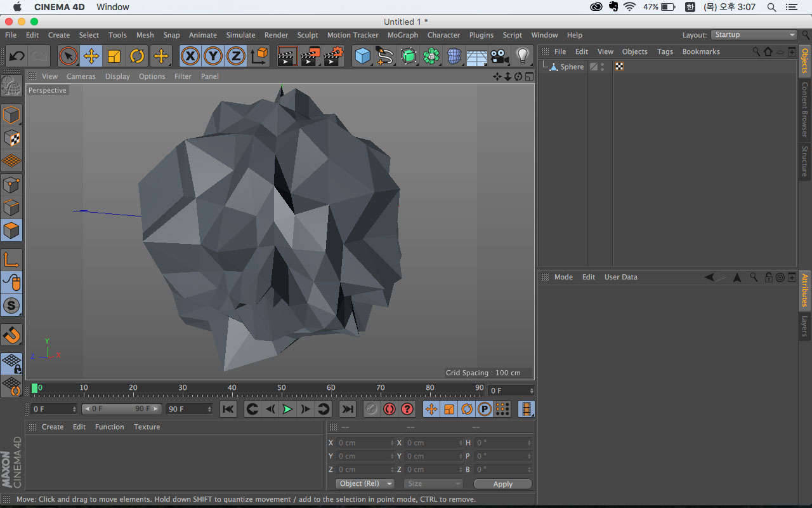Add a Light object with bulb icon
The image size is (812, 508).
point(523,56)
